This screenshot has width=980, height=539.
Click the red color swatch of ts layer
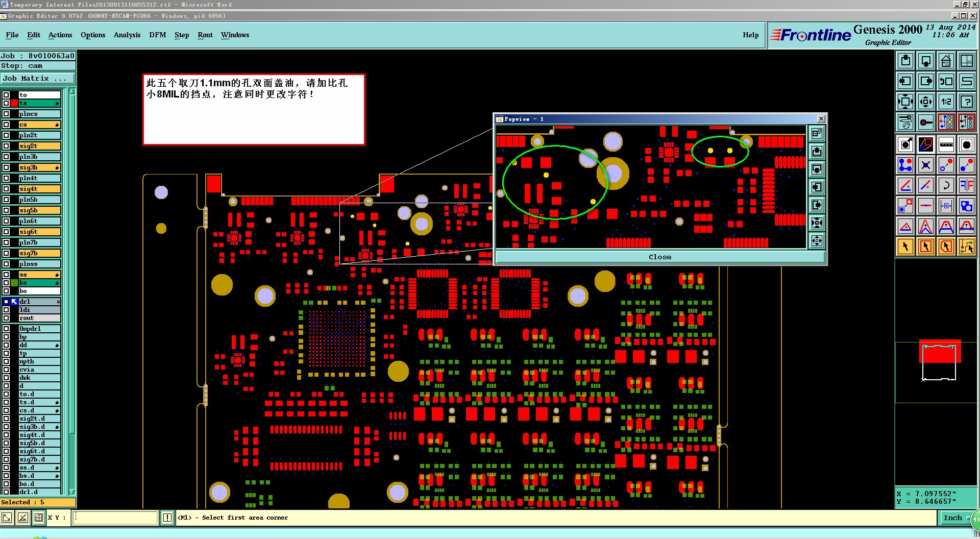[x=14, y=103]
